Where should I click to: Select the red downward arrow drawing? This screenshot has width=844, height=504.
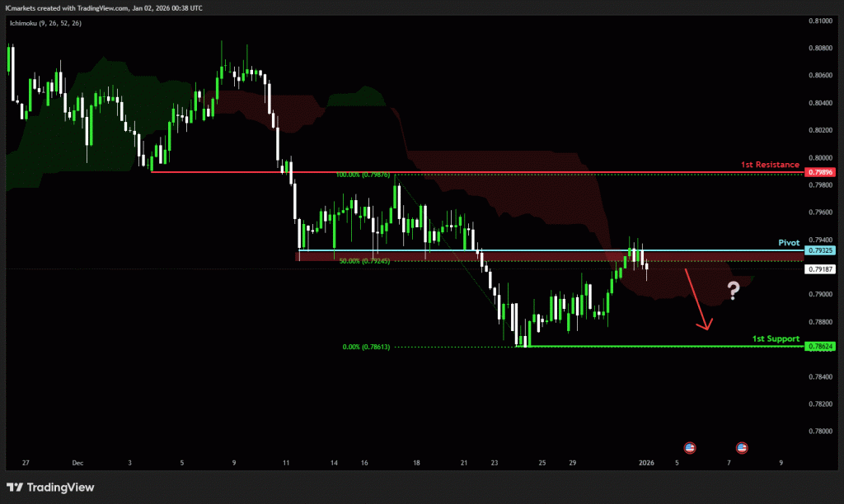tap(697, 298)
